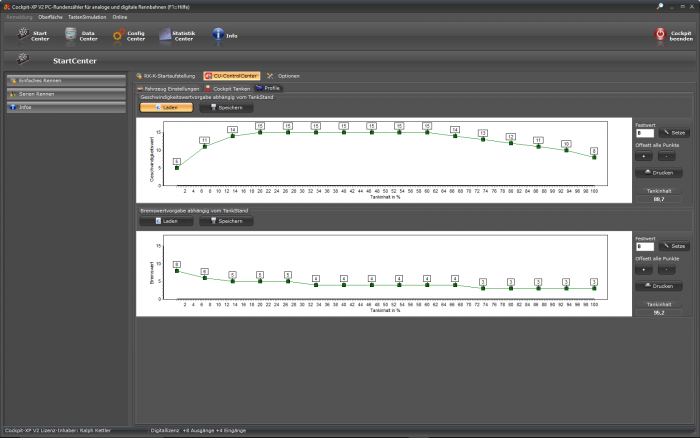700x438 pixels.
Task: Click plus offset button for brake chart
Action: 642,269
